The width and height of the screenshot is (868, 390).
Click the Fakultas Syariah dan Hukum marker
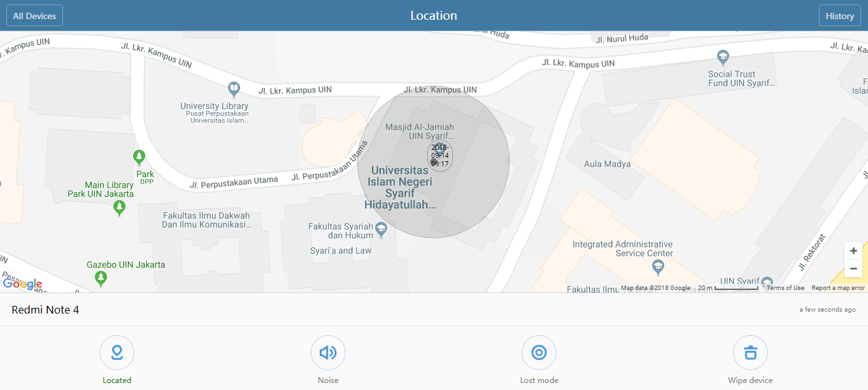pyautogui.click(x=381, y=229)
